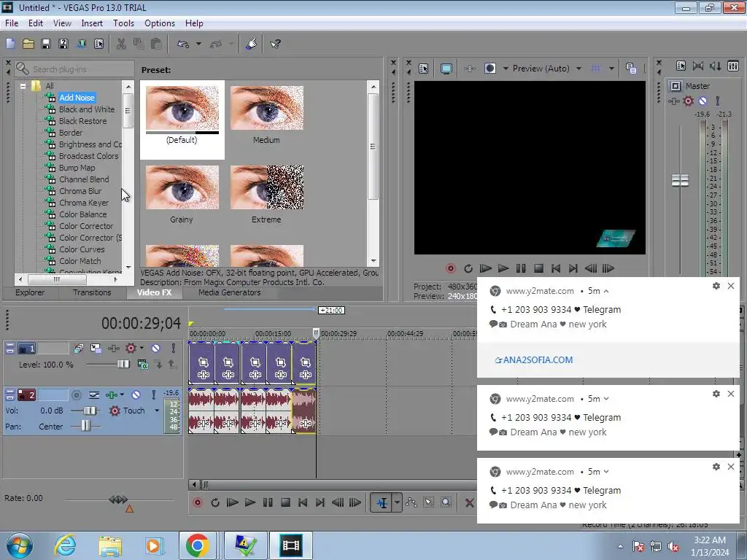This screenshot has height=560, width=747.
Task: Open the Tools menu
Action: [123, 23]
